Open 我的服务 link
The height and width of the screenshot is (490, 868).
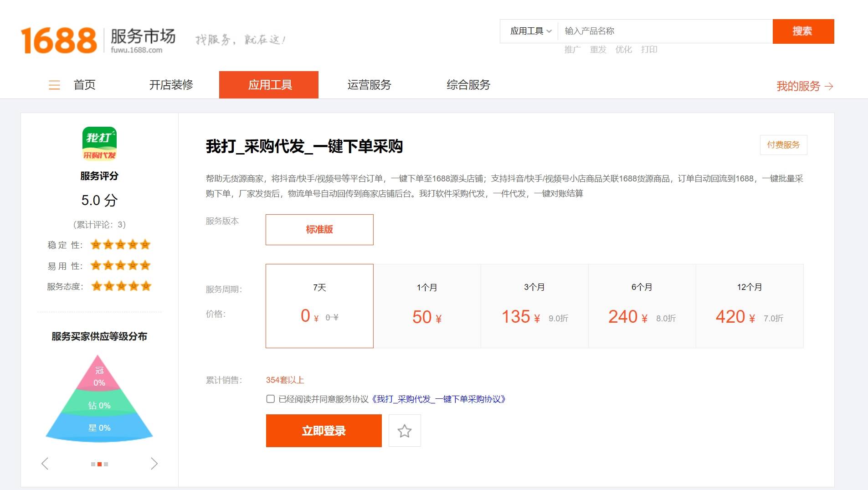coord(798,86)
